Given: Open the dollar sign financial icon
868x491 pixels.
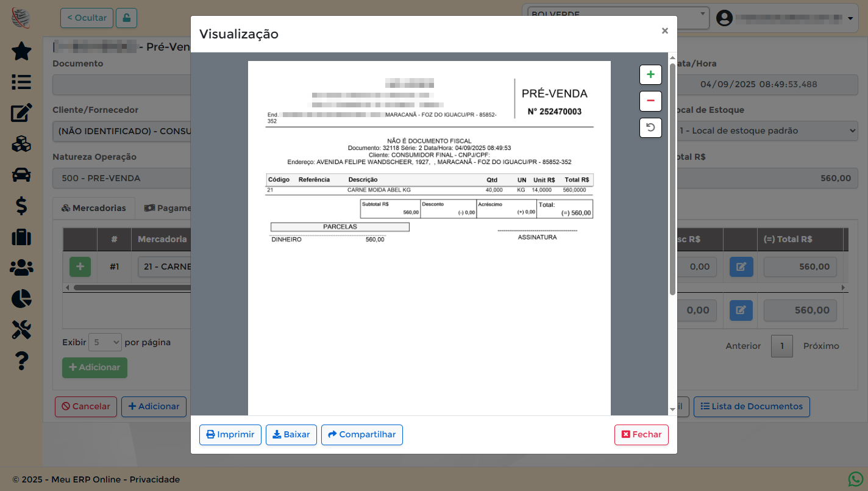Looking at the screenshot, I should click(x=21, y=206).
